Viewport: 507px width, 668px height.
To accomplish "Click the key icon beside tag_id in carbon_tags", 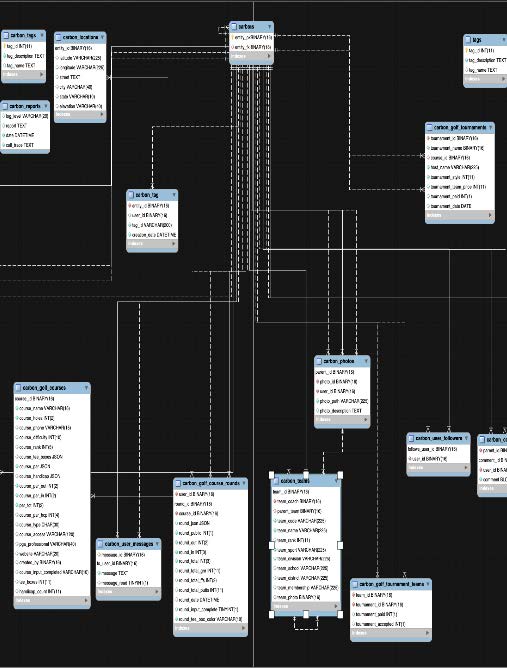I will [x=5, y=46].
